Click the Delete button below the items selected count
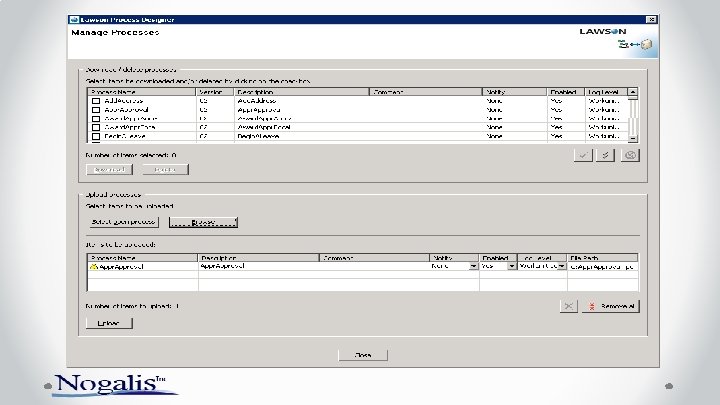This screenshot has width=720, height=405. coord(165,170)
